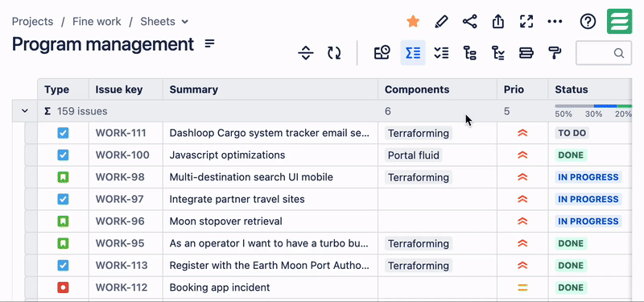Viewport: 644px width, 302px height.
Task: Open issue WORK-97 link
Action: coord(119,199)
